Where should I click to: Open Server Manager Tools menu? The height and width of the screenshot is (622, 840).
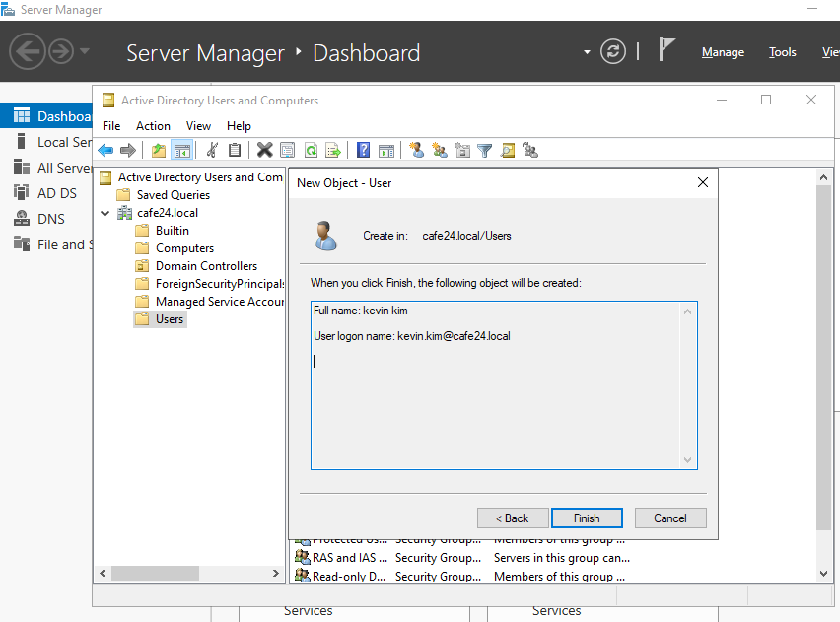[783, 52]
